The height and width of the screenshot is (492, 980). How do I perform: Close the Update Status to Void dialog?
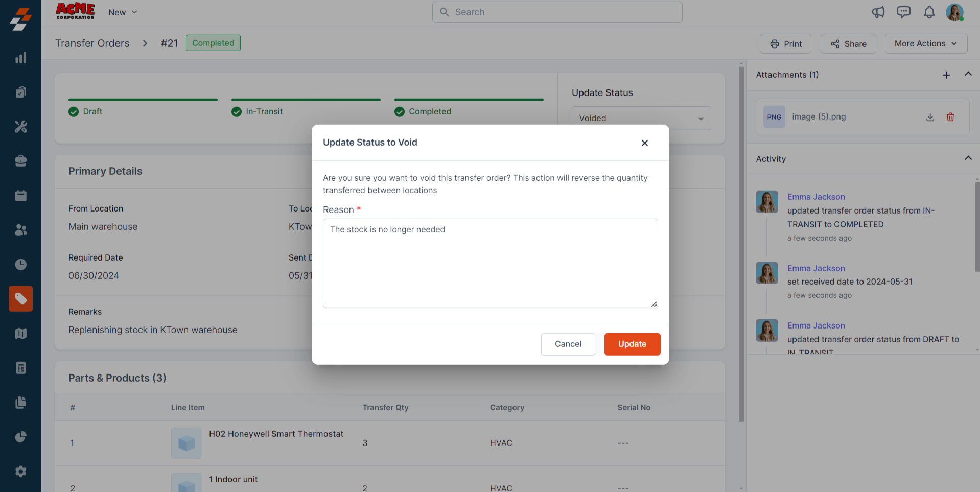pos(645,143)
